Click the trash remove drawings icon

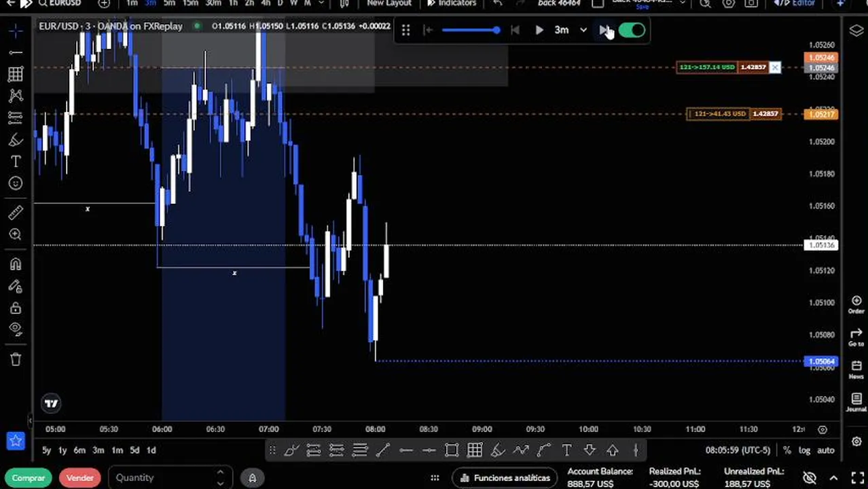pos(16,359)
